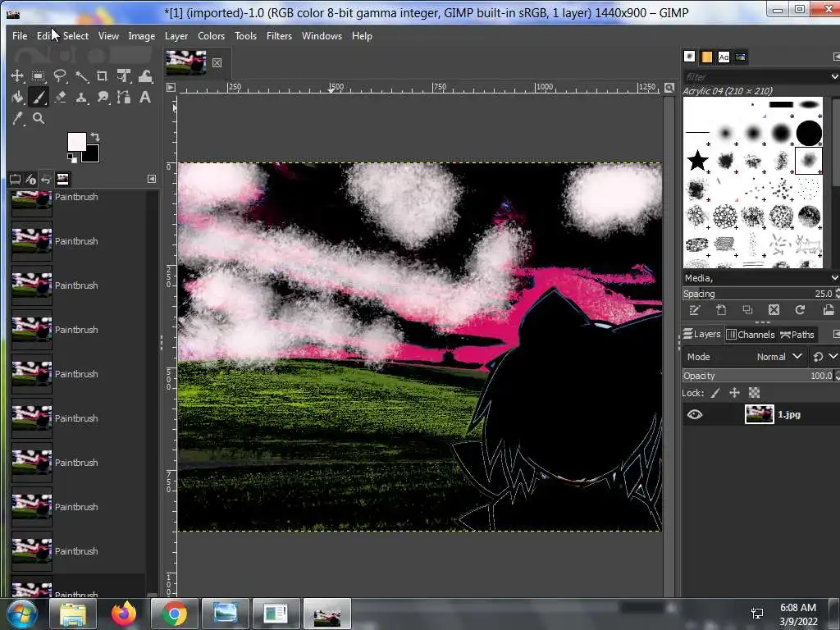The image size is (840, 630).
Task: Select the black star brush
Action: pos(697,160)
